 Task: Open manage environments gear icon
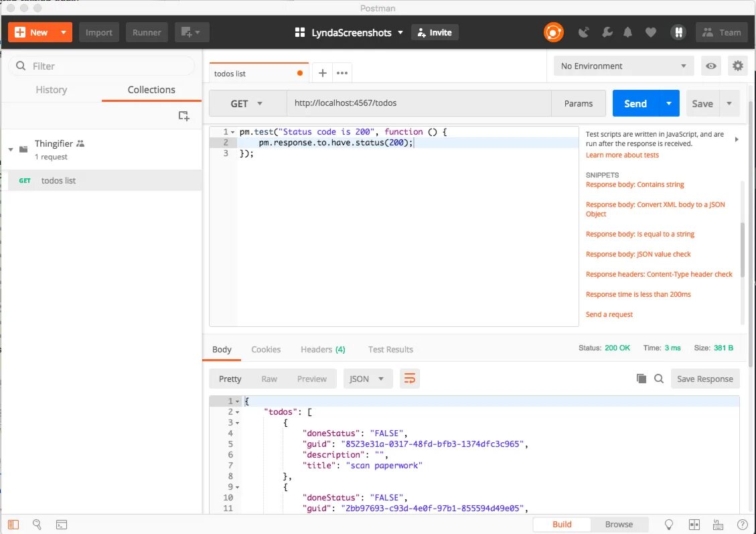click(x=738, y=66)
